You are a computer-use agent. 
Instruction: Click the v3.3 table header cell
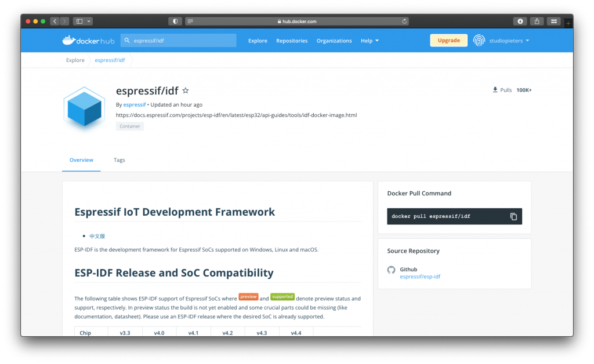click(125, 333)
